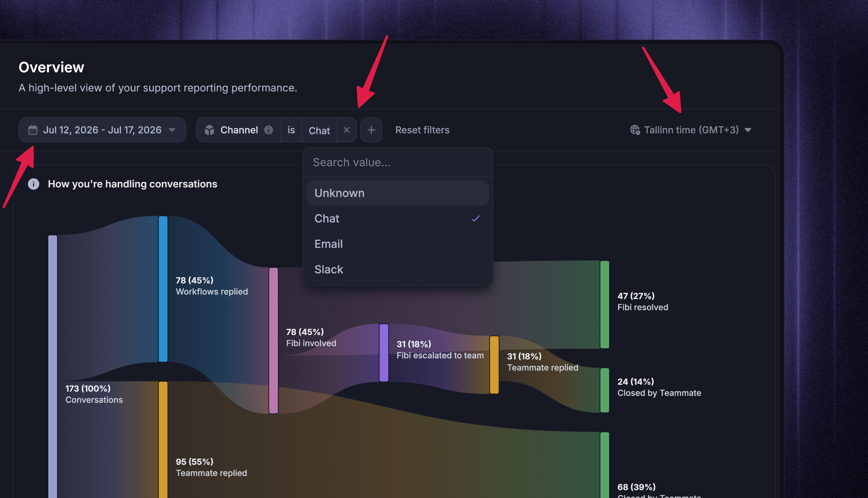Viewport: 868px width, 498px height.
Task: Click the '31 (18%) Fibi escalated to team' label
Action: pos(440,350)
